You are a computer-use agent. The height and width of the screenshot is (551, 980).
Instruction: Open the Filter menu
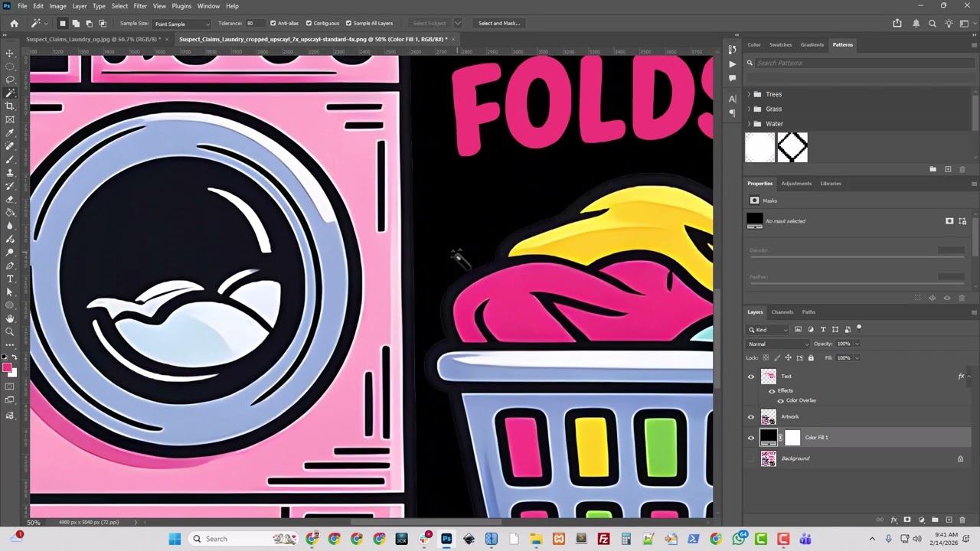tap(140, 6)
